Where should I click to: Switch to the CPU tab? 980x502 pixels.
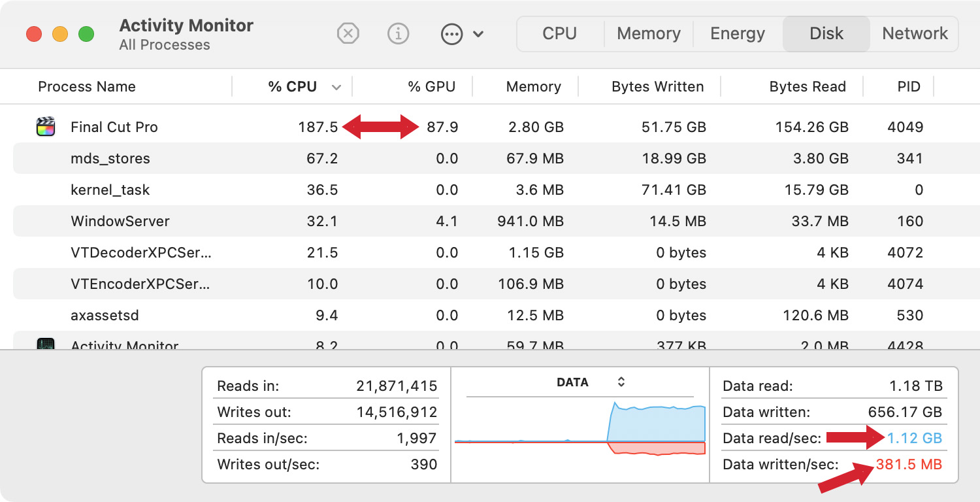[560, 33]
